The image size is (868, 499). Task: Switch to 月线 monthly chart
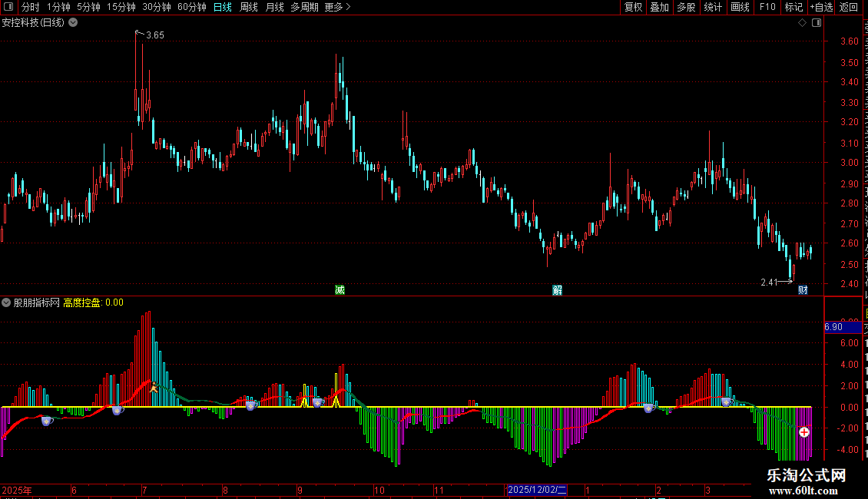coord(274,7)
